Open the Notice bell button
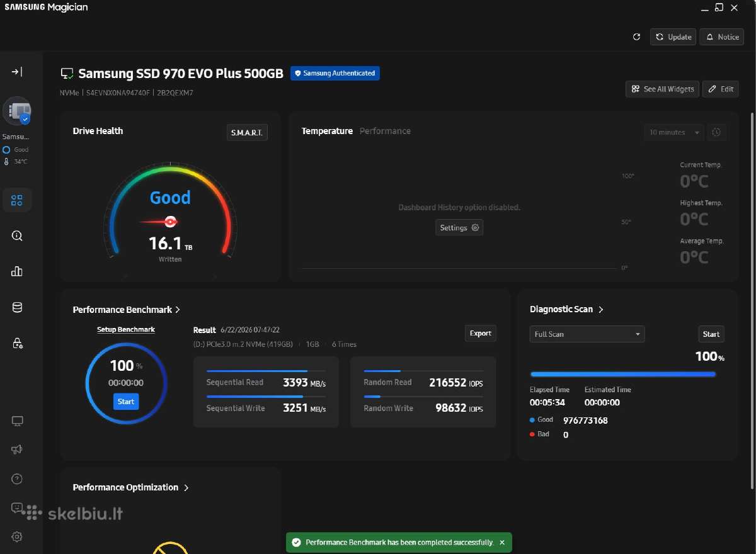Image resolution: width=756 pixels, height=554 pixels. 722,37
